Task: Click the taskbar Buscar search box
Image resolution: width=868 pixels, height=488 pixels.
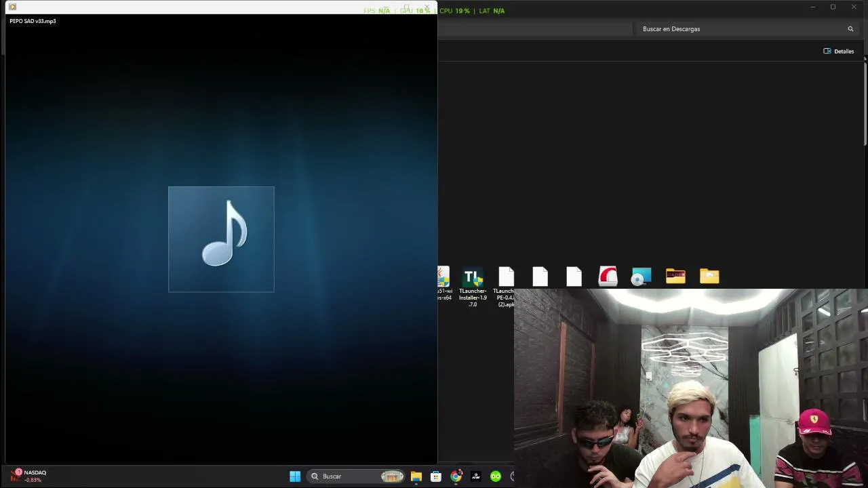Action: coord(355,476)
